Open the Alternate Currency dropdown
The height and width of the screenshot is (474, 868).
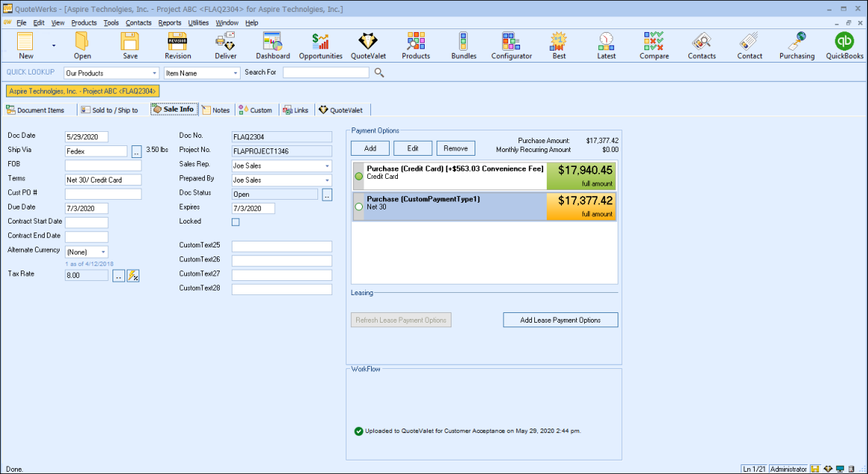click(103, 253)
